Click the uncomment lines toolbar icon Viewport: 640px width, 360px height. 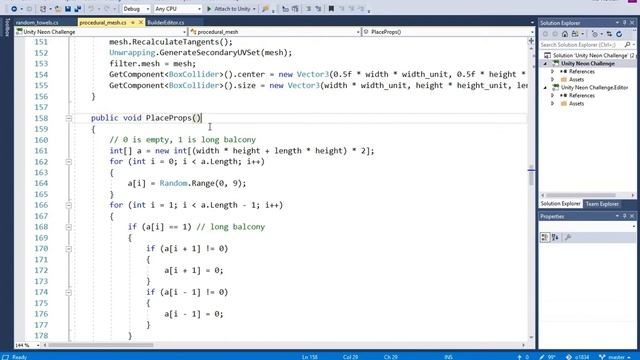[318, 9]
